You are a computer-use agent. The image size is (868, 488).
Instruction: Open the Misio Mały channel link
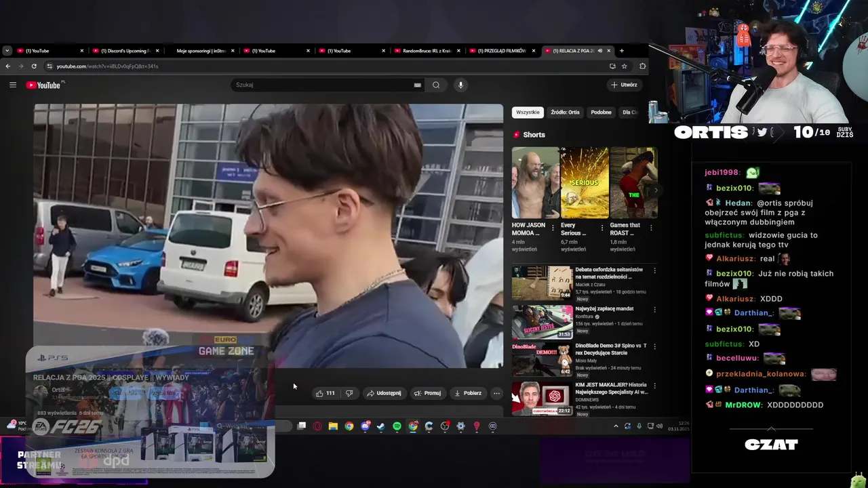[x=587, y=361]
